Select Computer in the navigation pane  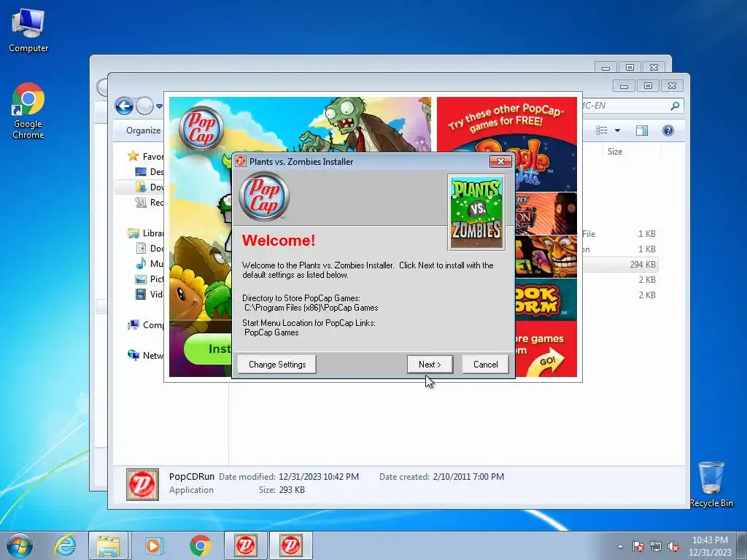coord(145,324)
